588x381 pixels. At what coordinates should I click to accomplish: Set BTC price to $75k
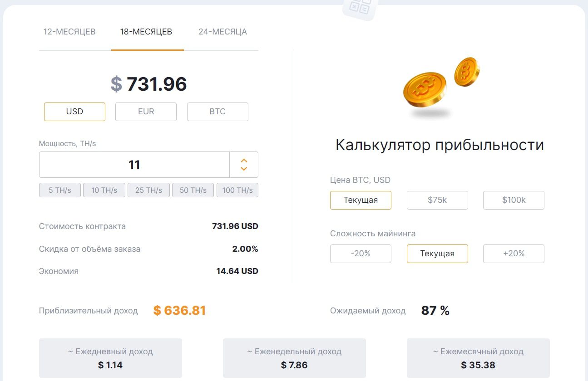point(437,200)
